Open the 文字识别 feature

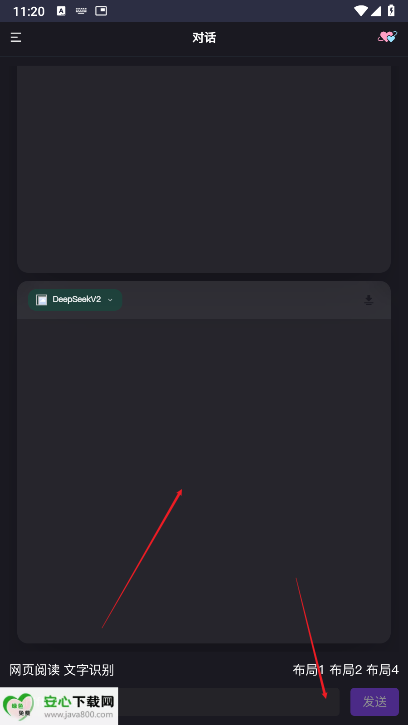pyautogui.click(x=89, y=670)
